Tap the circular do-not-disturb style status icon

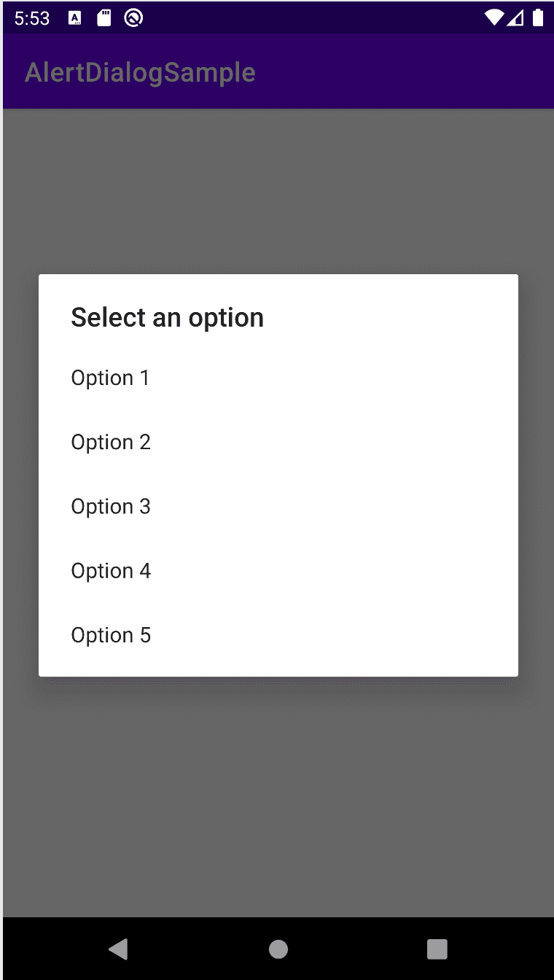tap(133, 18)
